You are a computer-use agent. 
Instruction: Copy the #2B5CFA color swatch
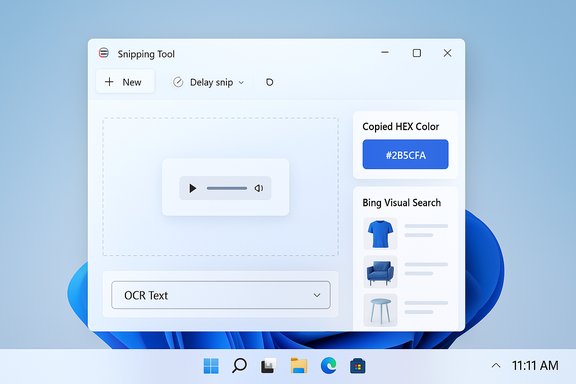pyautogui.click(x=405, y=154)
